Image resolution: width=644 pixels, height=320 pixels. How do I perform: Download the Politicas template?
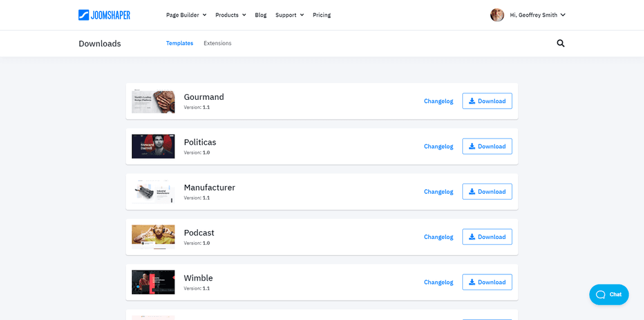[x=487, y=146]
